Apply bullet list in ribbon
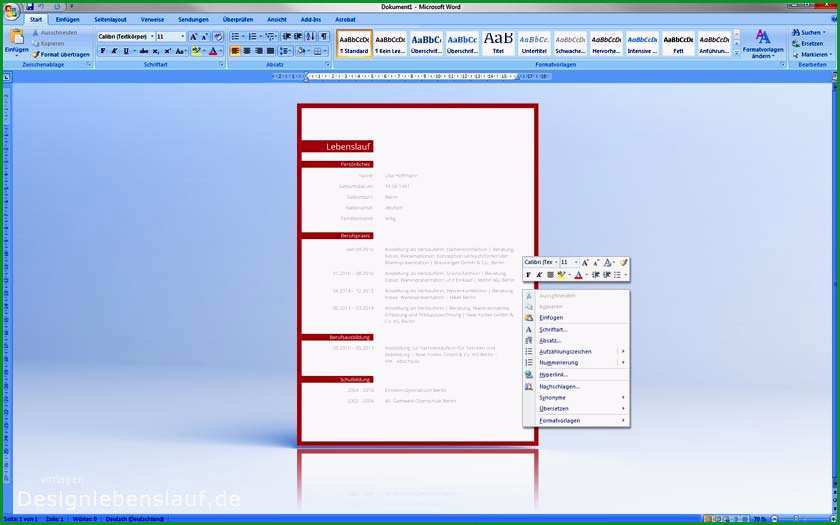Image resolution: width=840 pixels, height=525 pixels. point(235,36)
